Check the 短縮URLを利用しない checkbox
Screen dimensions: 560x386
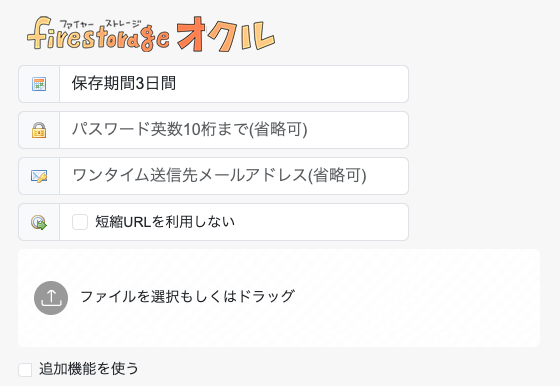(80, 222)
